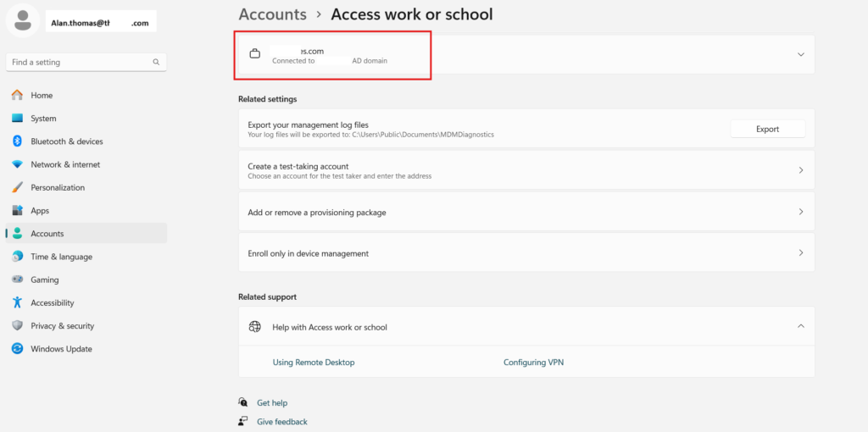
Task: Click the briefcase icon of connected domain
Action: coord(254,54)
